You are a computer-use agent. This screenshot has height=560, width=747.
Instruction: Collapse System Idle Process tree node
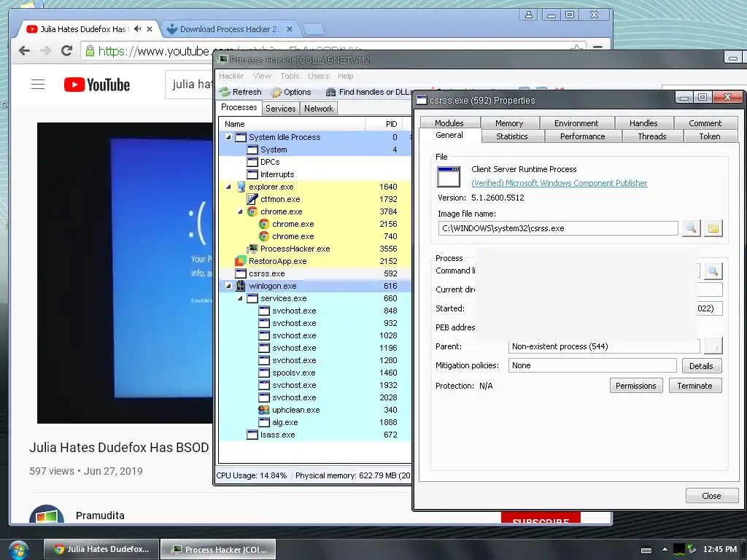(228, 137)
